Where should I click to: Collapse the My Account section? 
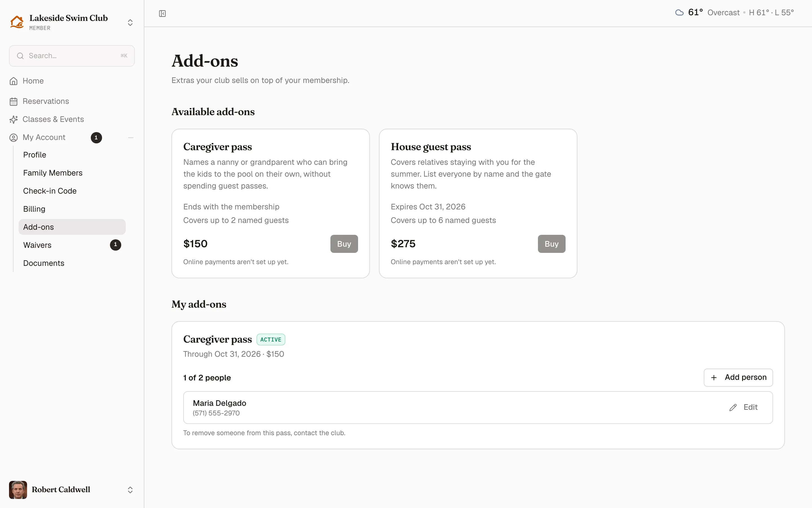[131, 138]
